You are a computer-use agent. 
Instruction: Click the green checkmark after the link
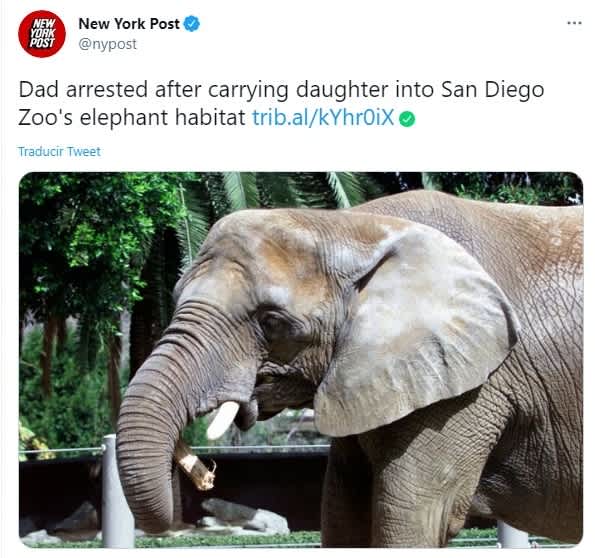pyautogui.click(x=407, y=119)
